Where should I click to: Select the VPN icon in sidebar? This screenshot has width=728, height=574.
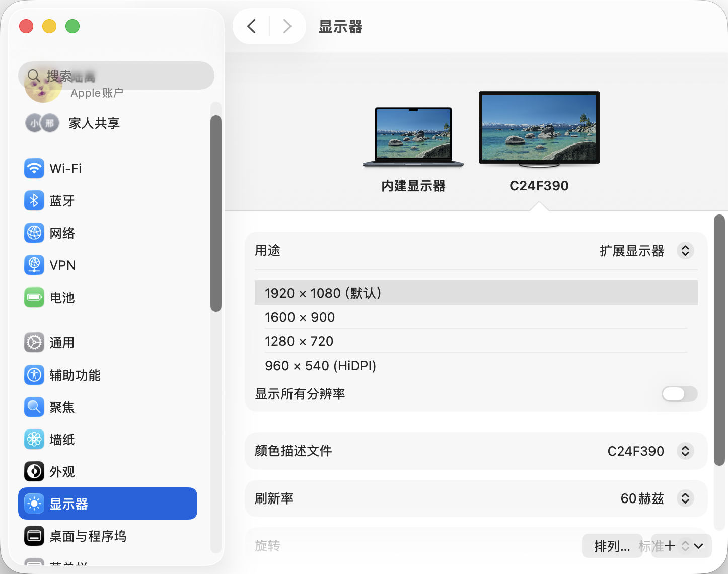[x=34, y=265]
